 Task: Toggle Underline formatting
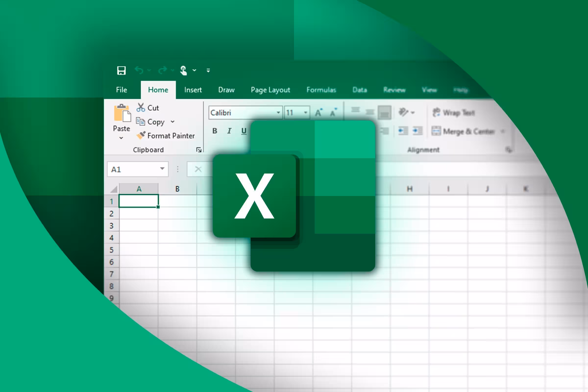click(x=244, y=131)
